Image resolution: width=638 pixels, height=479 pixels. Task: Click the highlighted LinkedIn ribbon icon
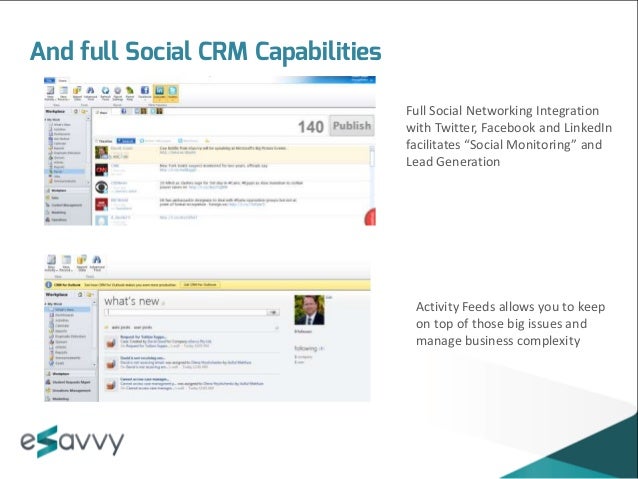(160, 92)
